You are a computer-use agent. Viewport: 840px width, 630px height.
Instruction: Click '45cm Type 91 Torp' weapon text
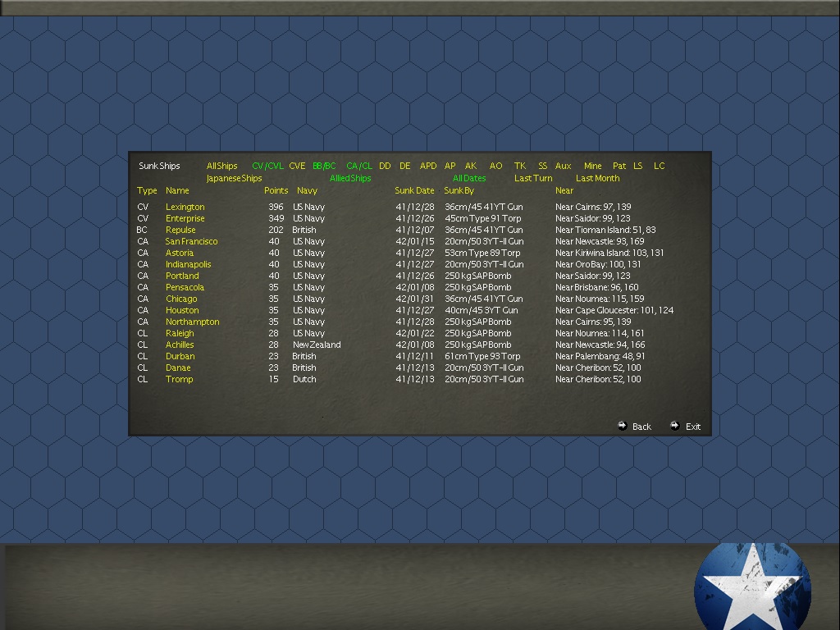[x=482, y=218]
